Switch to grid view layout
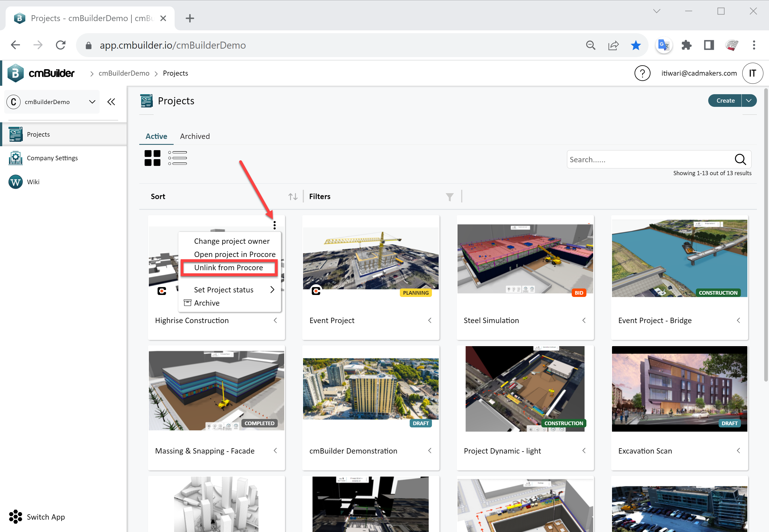Image resolution: width=769 pixels, height=532 pixels. click(x=153, y=158)
